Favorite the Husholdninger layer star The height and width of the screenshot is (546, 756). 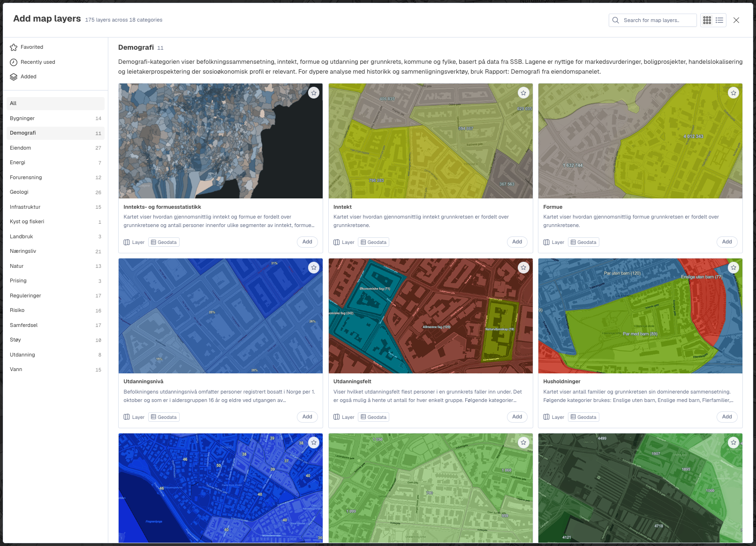point(733,267)
